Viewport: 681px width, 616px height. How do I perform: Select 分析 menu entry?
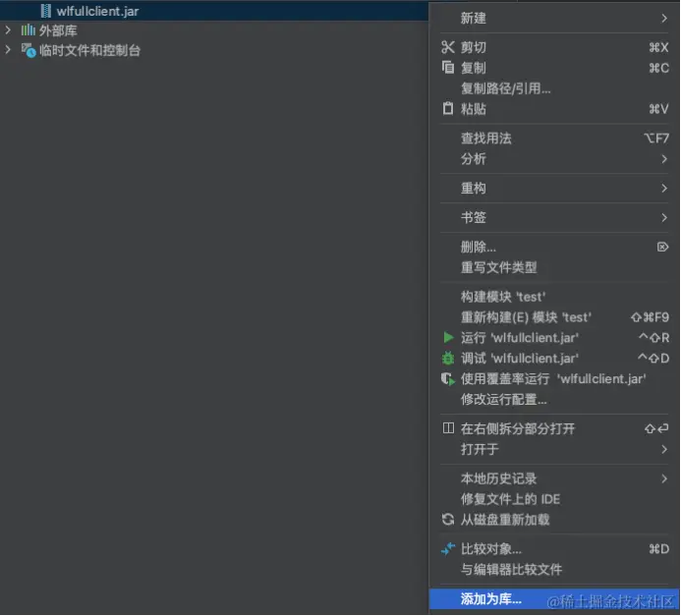[554, 159]
